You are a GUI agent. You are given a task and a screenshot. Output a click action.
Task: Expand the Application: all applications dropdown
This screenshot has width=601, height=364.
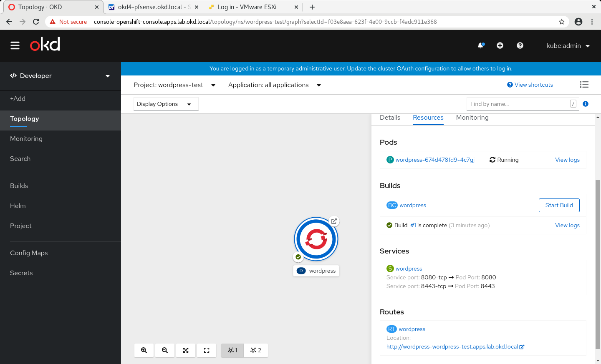tap(275, 85)
